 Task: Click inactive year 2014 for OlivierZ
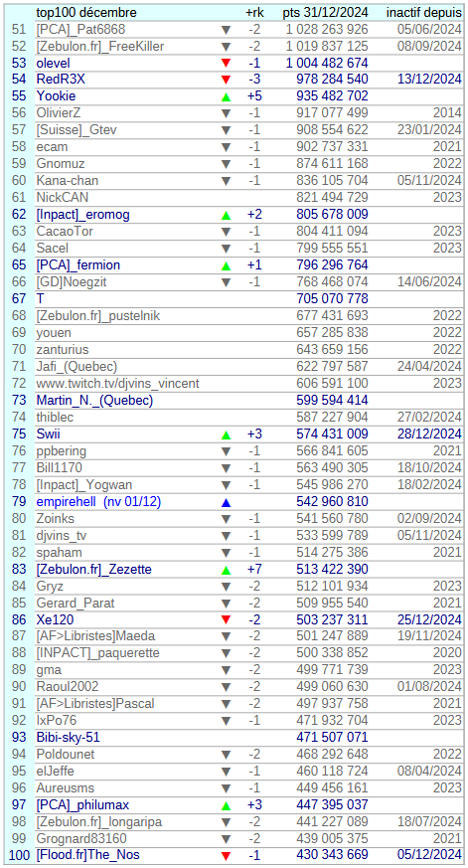(x=447, y=113)
